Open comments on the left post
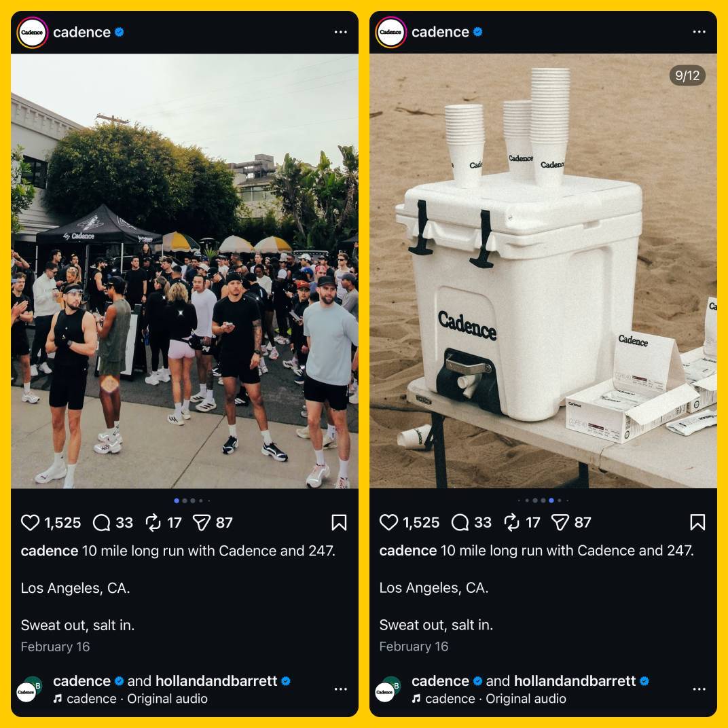Image resolution: width=728 pixels, height=728 pixels. 101,522
